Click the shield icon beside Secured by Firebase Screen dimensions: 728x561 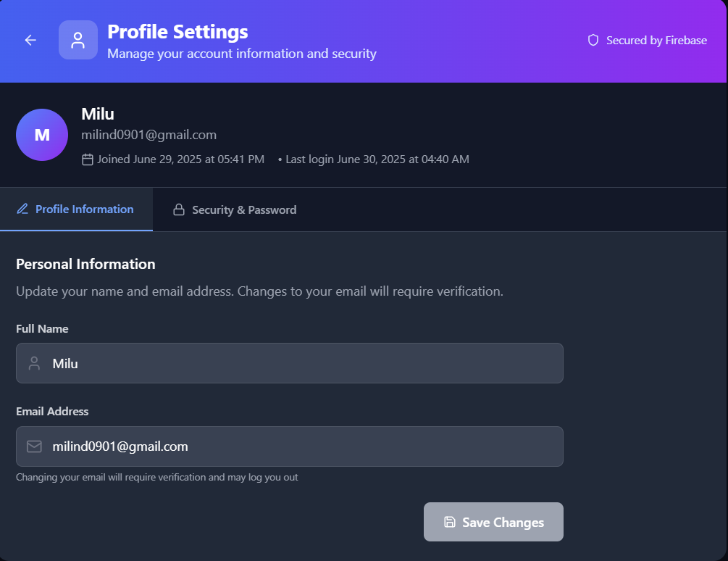click(x=593, y=41)
